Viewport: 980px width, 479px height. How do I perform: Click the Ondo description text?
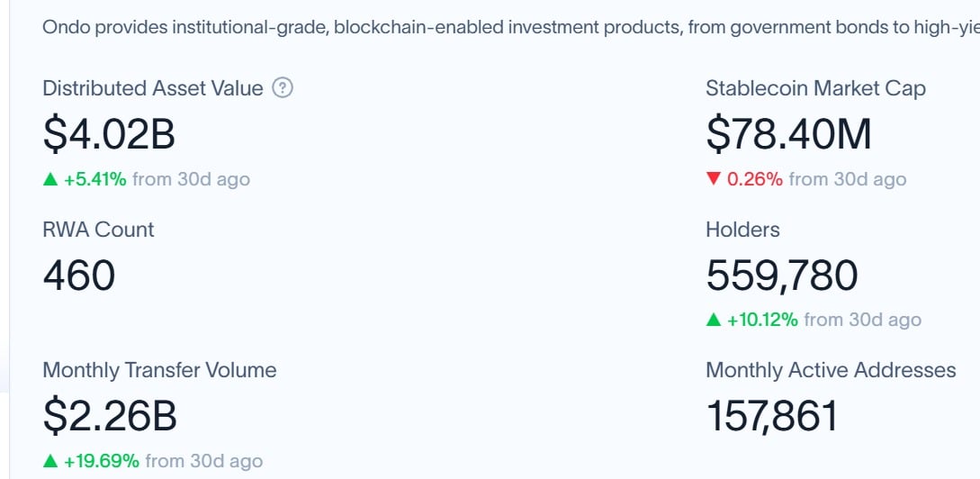[511, 28]
